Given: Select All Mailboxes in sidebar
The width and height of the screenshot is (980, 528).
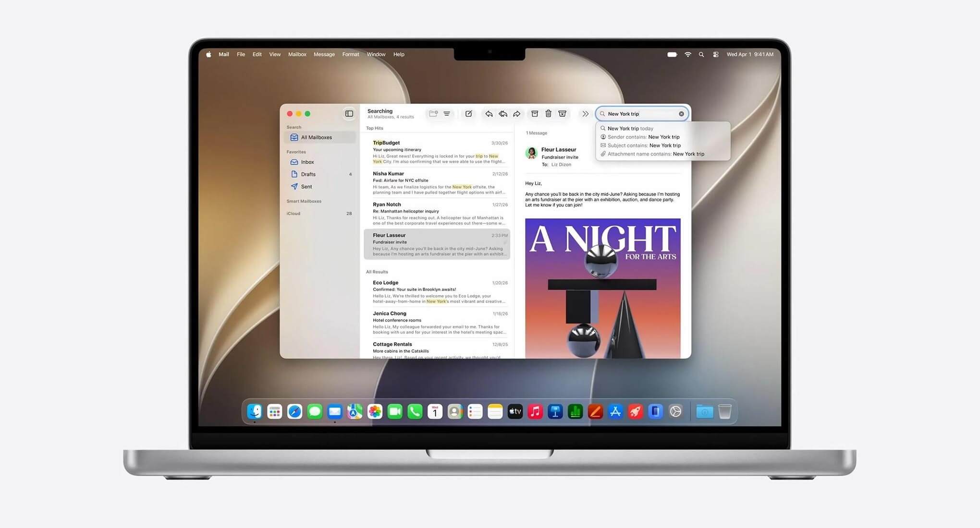Looking at the screenshot, I should click(x=320, y=137).
